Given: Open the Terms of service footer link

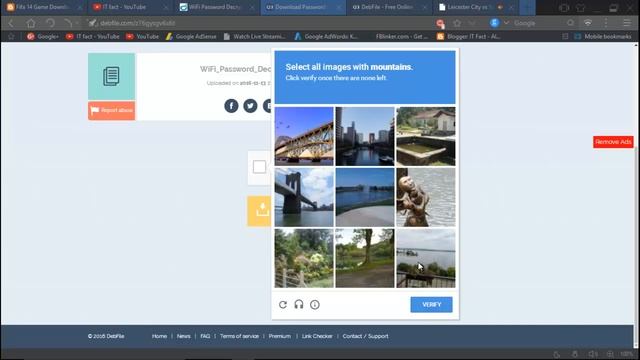Looking at the screenshot, I should (239, 336).
